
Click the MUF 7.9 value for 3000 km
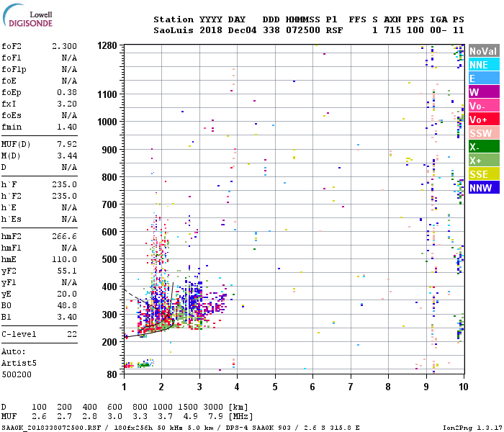click(x=215, y=417)
